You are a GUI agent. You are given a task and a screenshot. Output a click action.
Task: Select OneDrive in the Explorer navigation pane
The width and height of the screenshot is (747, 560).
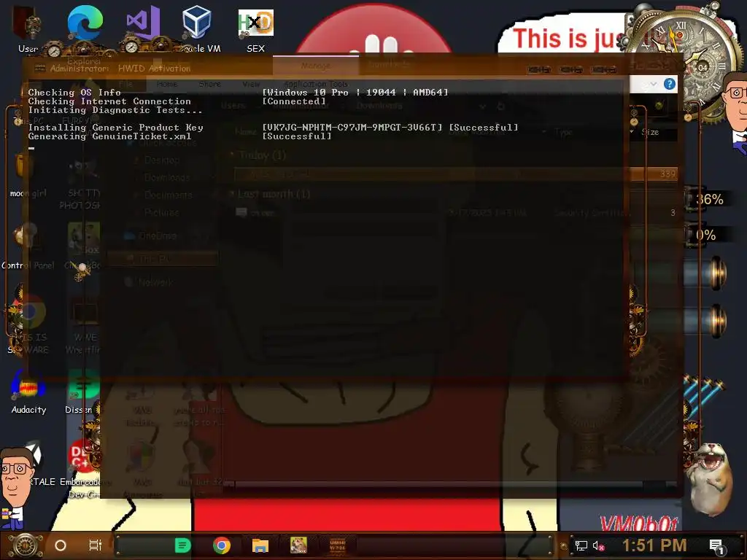coord(158,236)
